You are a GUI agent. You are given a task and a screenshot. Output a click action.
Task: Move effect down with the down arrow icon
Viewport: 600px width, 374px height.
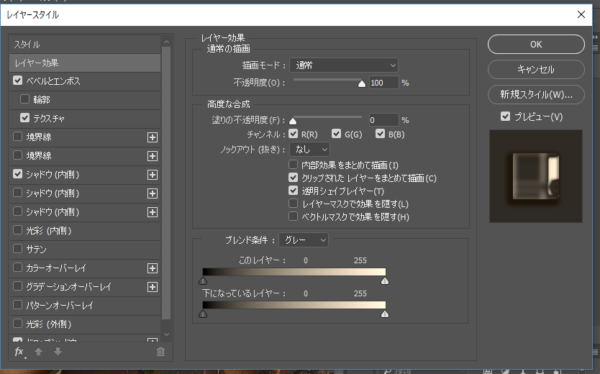pos(58,351)
